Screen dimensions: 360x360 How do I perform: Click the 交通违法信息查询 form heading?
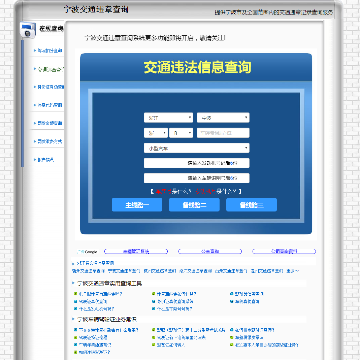coord(197,67)
